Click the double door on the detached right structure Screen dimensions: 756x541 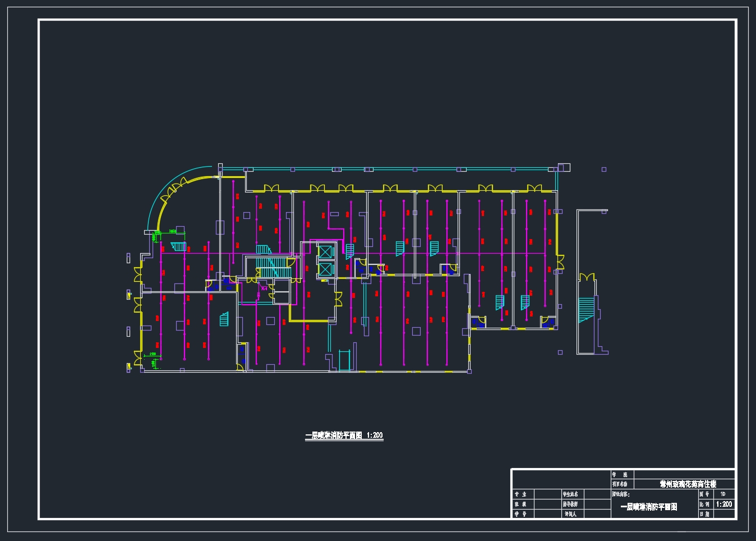coord(587,278)
